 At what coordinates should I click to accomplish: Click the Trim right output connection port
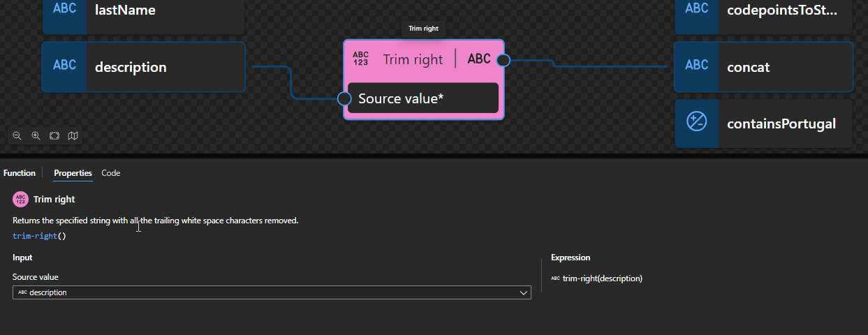point(503,60)
